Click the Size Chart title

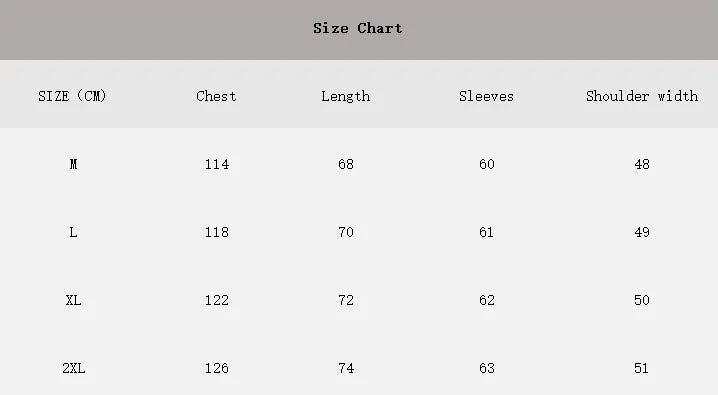(358, 28)
